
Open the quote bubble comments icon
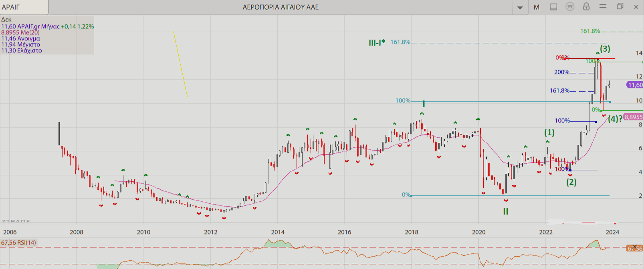point(569,7)
